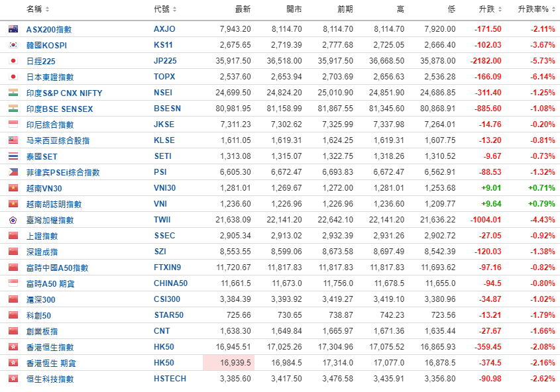Screen dimensions: 560x392
Task: Click the Philippine flag beside 菲律宾PSEi综合指數
Action: [13, 172]
